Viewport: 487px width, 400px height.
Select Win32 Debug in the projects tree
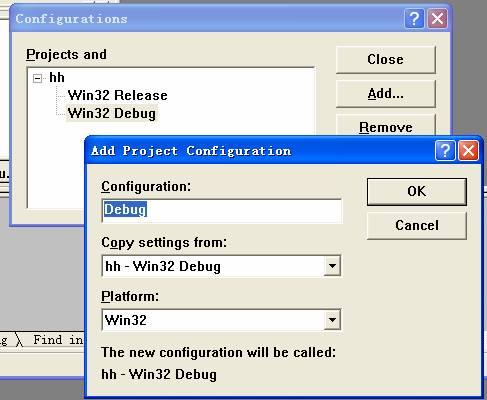[112, 113]
